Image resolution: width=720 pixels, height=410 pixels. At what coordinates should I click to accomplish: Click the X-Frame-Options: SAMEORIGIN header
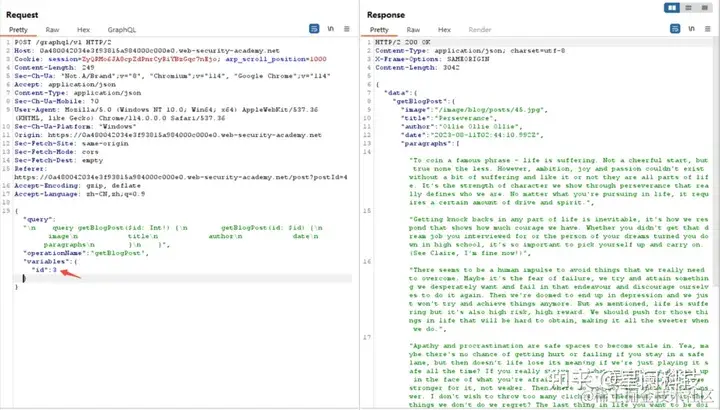tap(432, 59)
